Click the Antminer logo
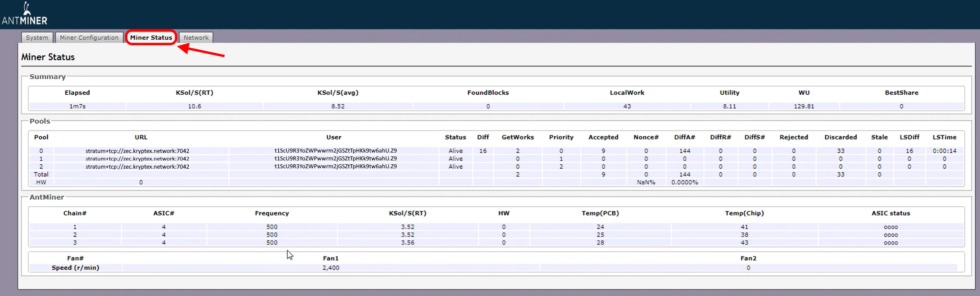This screenshot has width=980, height=296. (24, 14)
